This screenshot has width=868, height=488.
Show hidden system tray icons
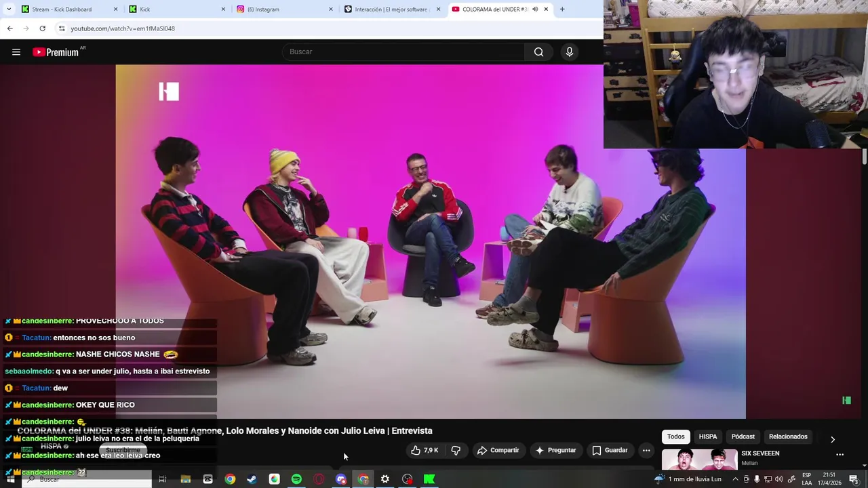pos(735,479)
